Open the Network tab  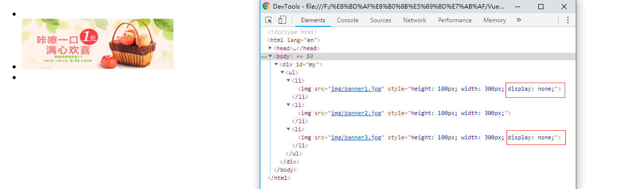click(415, 20)
